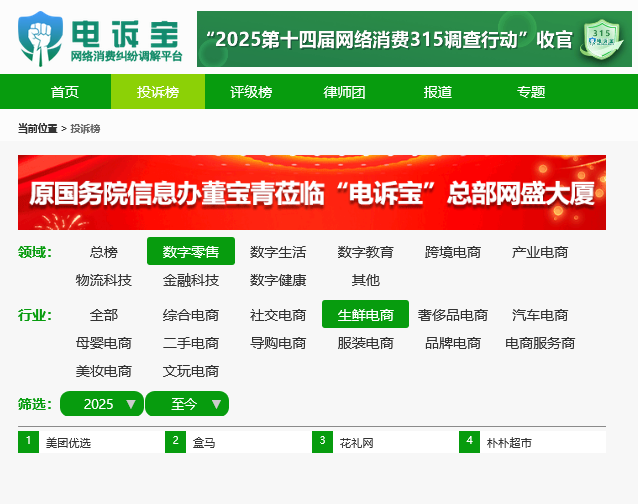This screenshot has width=638, height=504.
Task: Choose 二手电商 industry
Action: tap(191, 343)
